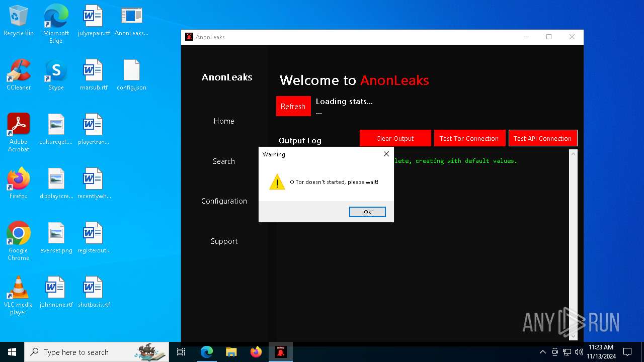Open the Google Chrome desktop shortcut

click(x=19, y=241)
